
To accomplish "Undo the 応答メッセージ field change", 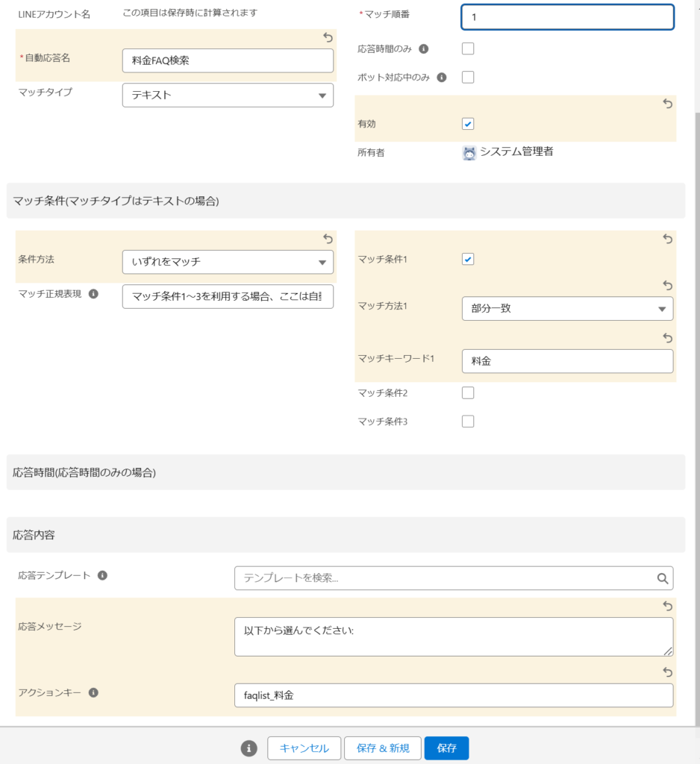I will click(668, 607).
